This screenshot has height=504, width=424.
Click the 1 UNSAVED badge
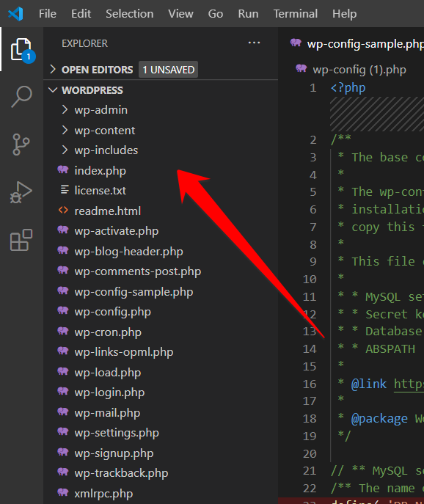pos(168,70)
